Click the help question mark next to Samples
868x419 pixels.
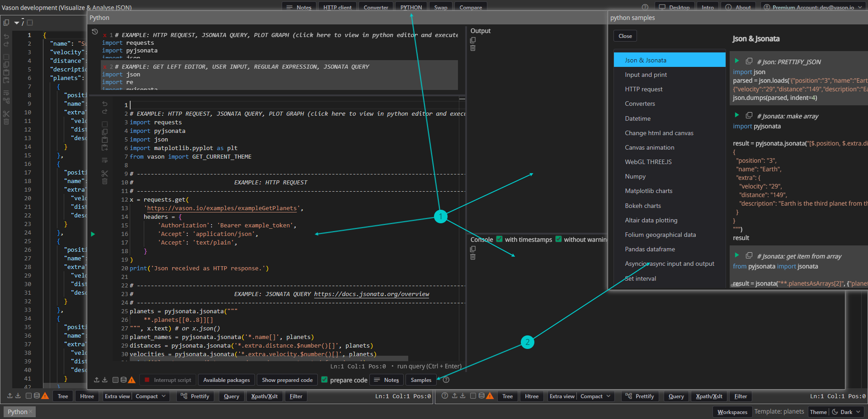pyautogui.click(x=446, y=380)
